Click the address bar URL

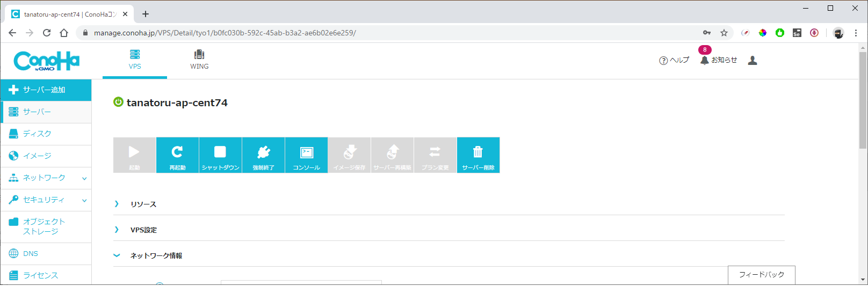tap(225, 33)
